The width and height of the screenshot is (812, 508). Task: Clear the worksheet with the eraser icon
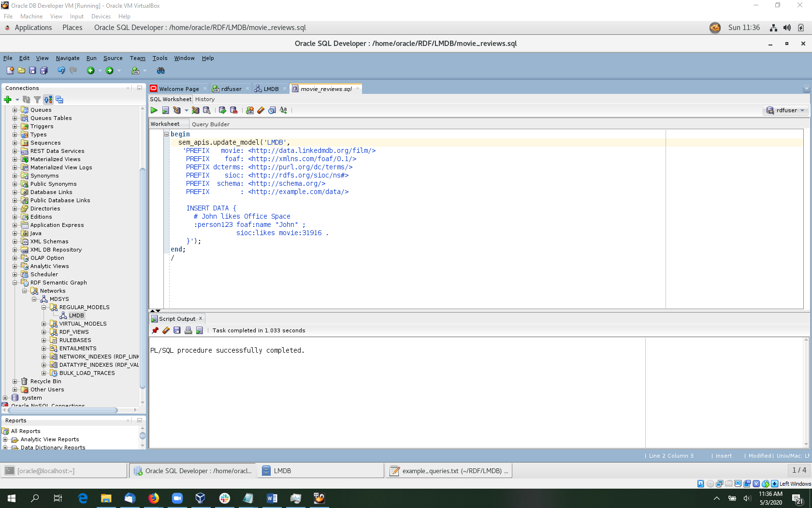261,110
